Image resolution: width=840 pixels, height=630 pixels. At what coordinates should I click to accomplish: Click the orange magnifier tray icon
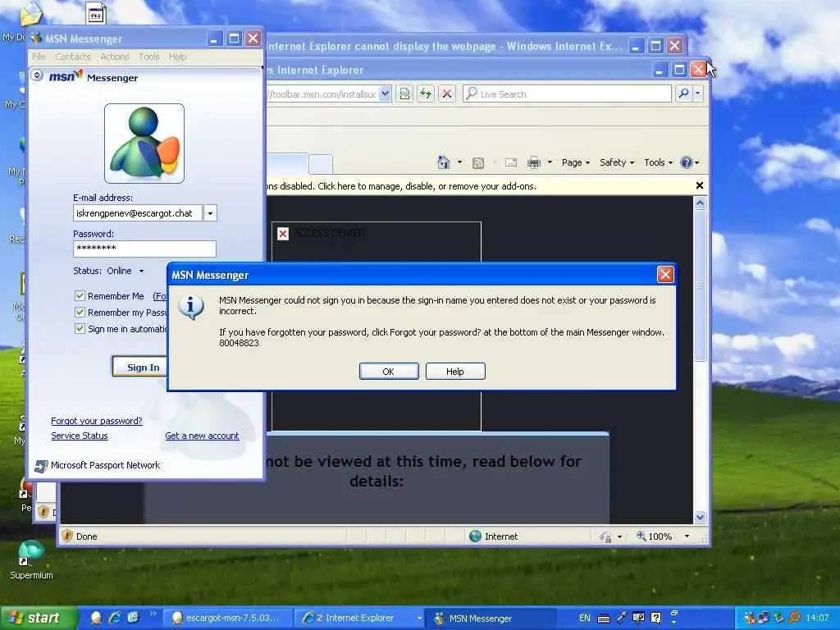(x=794, y=618)
